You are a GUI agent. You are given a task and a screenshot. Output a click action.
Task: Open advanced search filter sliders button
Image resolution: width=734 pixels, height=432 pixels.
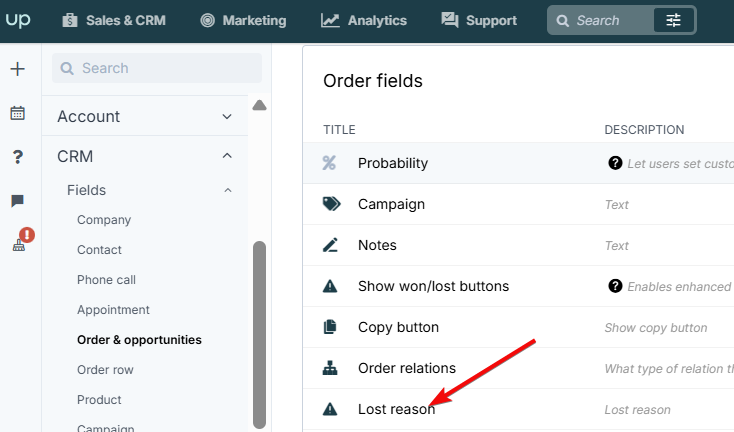tap(673, 21)
